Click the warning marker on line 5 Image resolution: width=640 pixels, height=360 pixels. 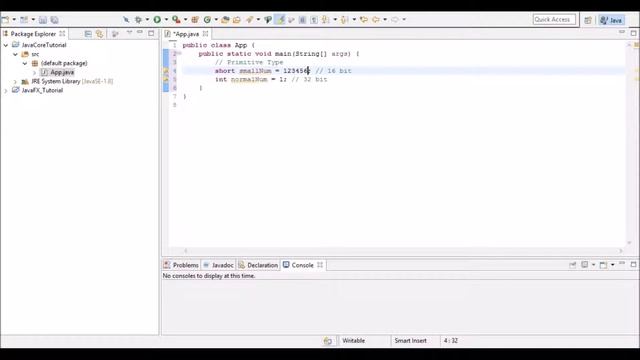point(166,80)
